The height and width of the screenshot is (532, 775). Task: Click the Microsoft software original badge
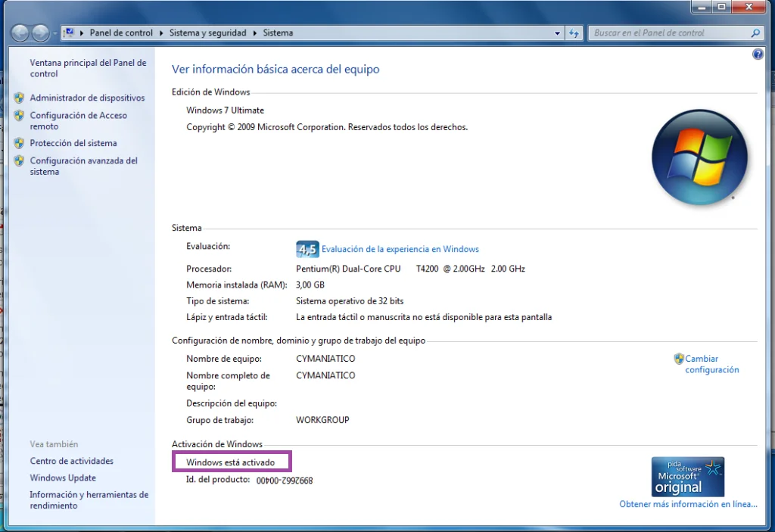(687, 476)
